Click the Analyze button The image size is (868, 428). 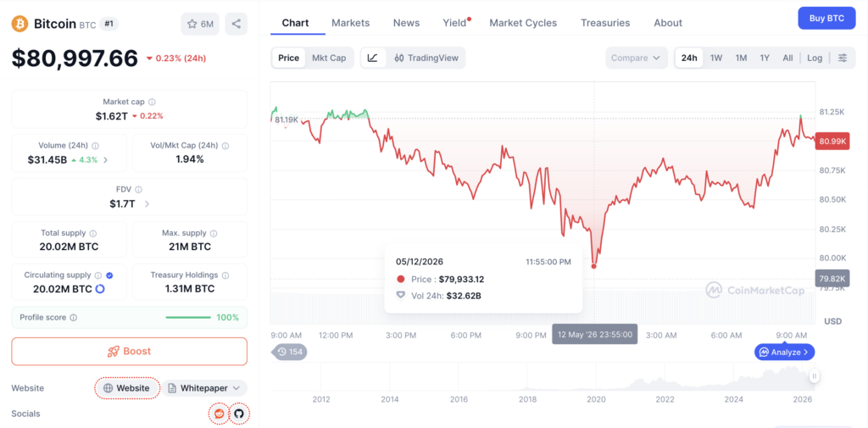(x=784, y=352)
